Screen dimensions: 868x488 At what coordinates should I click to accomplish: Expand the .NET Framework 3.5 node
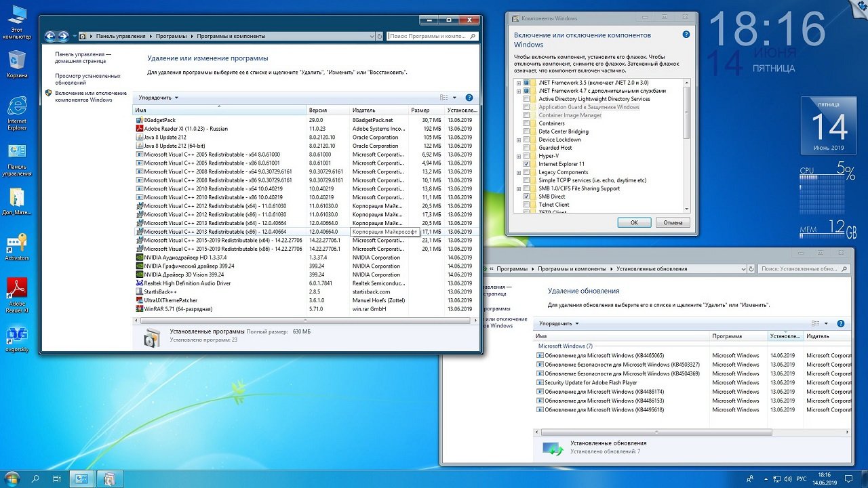519,83
